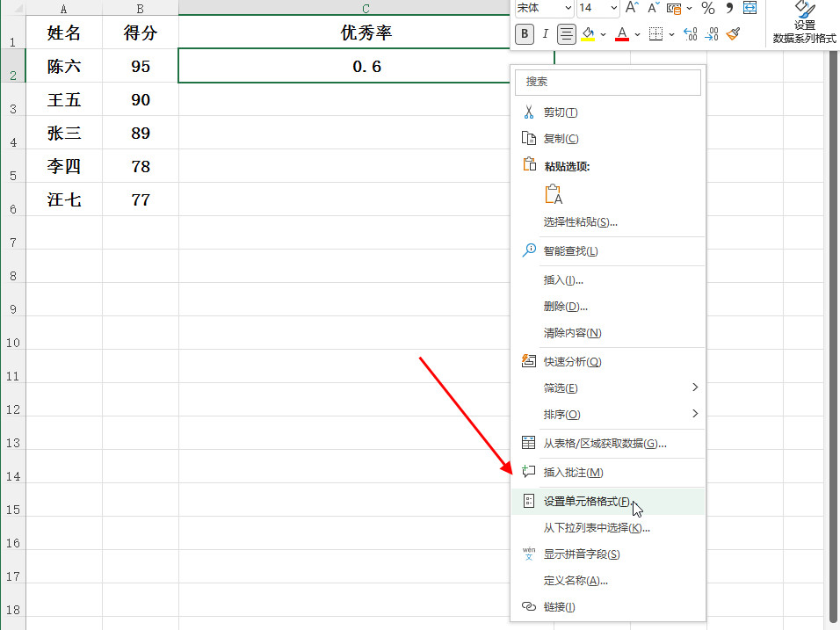Select cell with score 89

coord(141,133)
